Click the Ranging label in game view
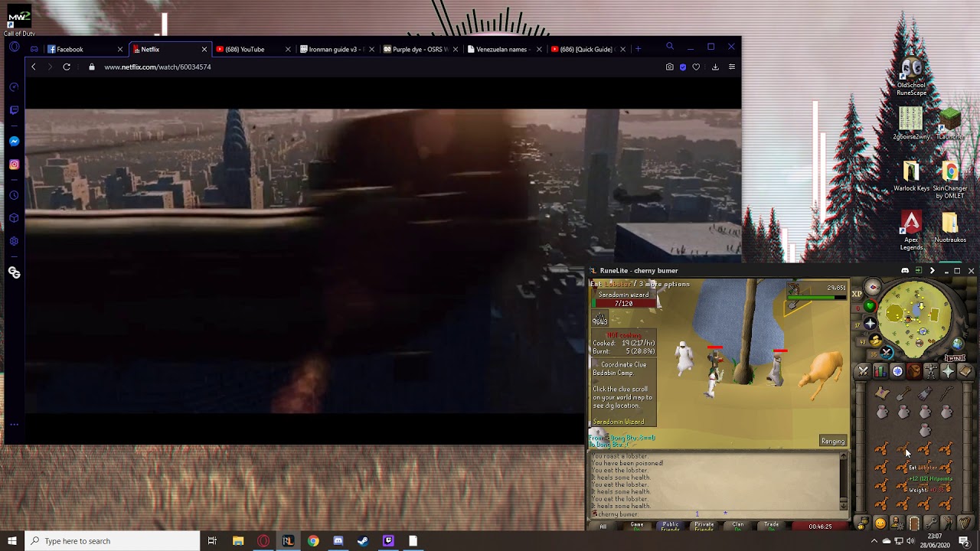The height and width of the screenshot is (551, 980). tap(833, 441)
